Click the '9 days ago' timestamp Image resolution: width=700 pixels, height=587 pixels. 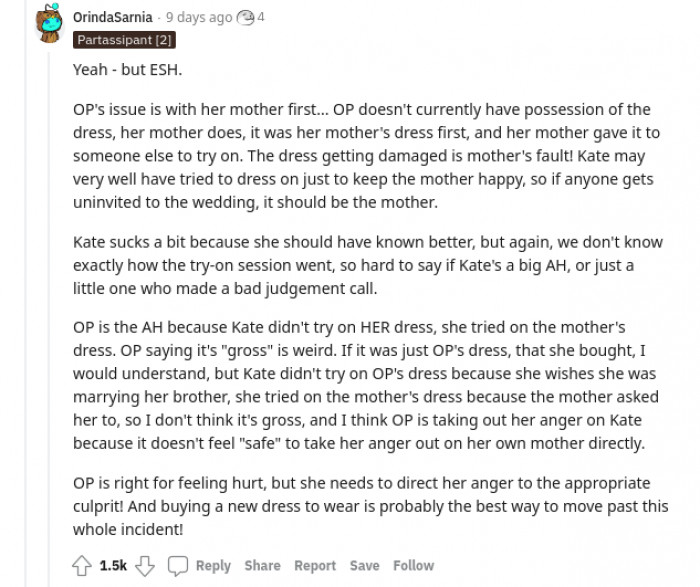click(x=199, y=17)
